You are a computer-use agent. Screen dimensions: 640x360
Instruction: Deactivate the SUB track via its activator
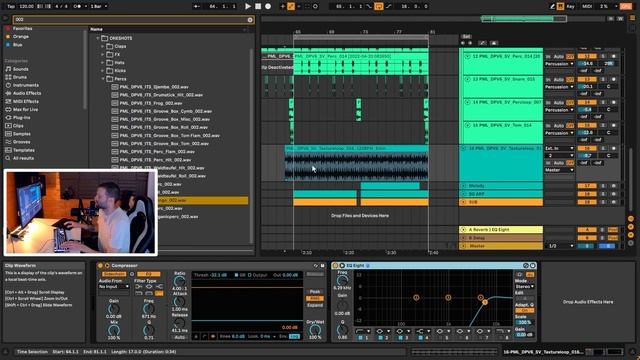tap(587, 202)
